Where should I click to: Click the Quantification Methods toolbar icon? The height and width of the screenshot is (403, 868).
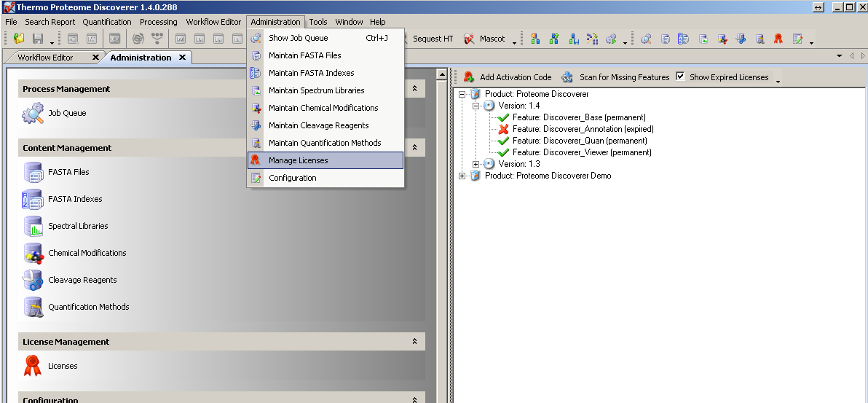click(x=759, y=39)
